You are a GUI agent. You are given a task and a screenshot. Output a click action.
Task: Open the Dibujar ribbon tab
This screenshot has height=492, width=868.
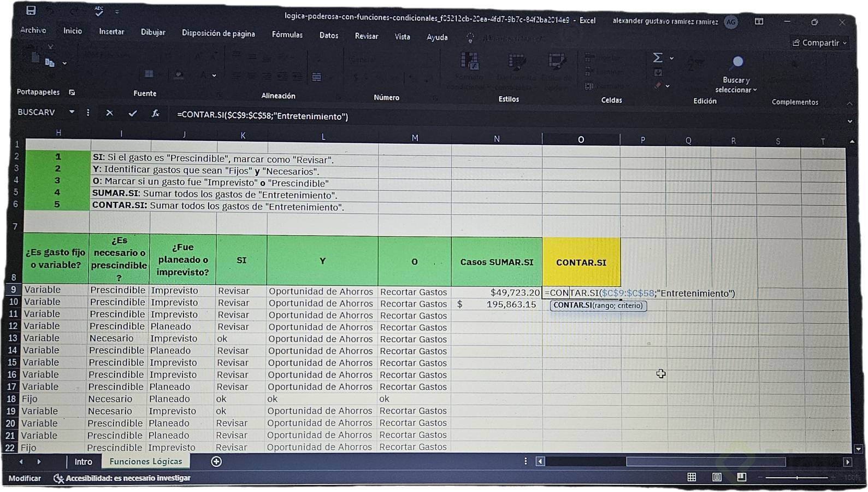click(153, 32)
